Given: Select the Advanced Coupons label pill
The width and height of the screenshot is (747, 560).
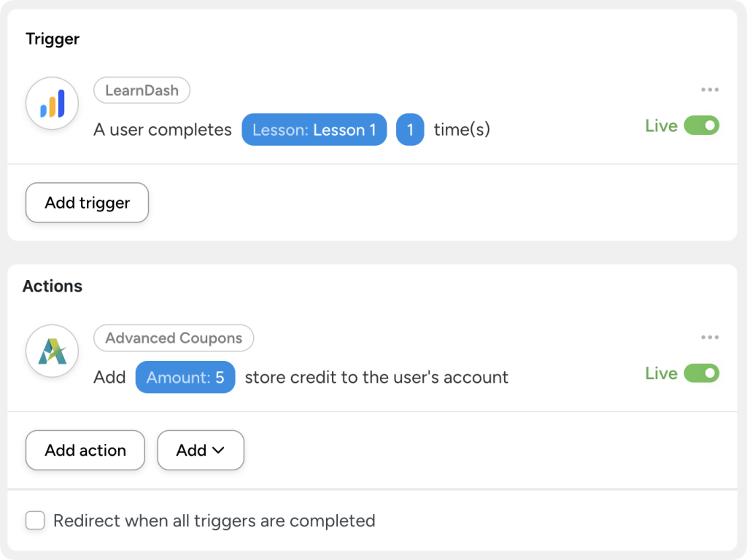Looking at the screenshot, I should click(174, 338).
